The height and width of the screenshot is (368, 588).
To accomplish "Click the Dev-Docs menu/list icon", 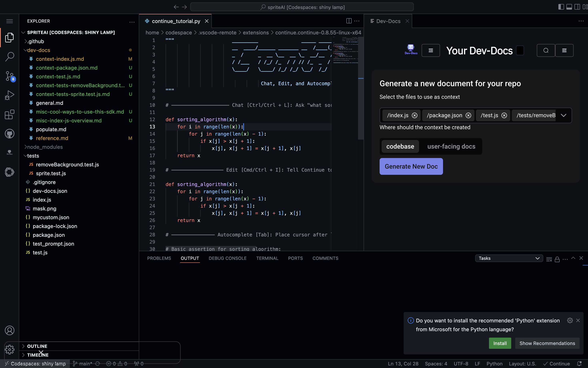I will (431, 50).
